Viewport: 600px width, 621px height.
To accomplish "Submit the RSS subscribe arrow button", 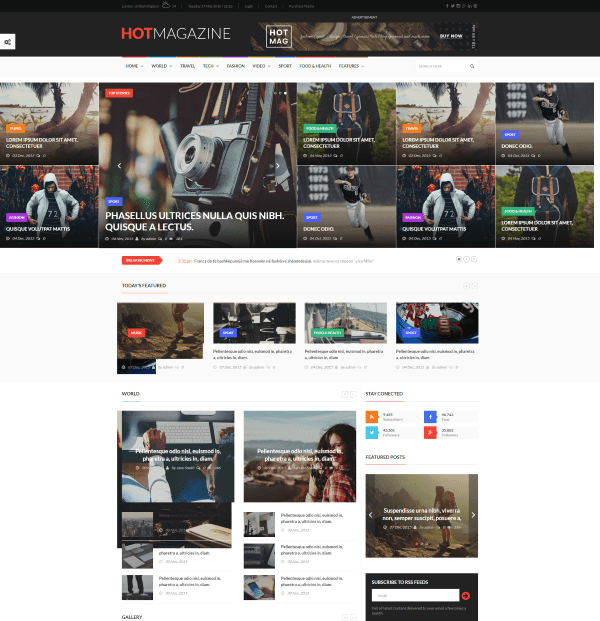I will pyautogui.click(x=466, y=595).
